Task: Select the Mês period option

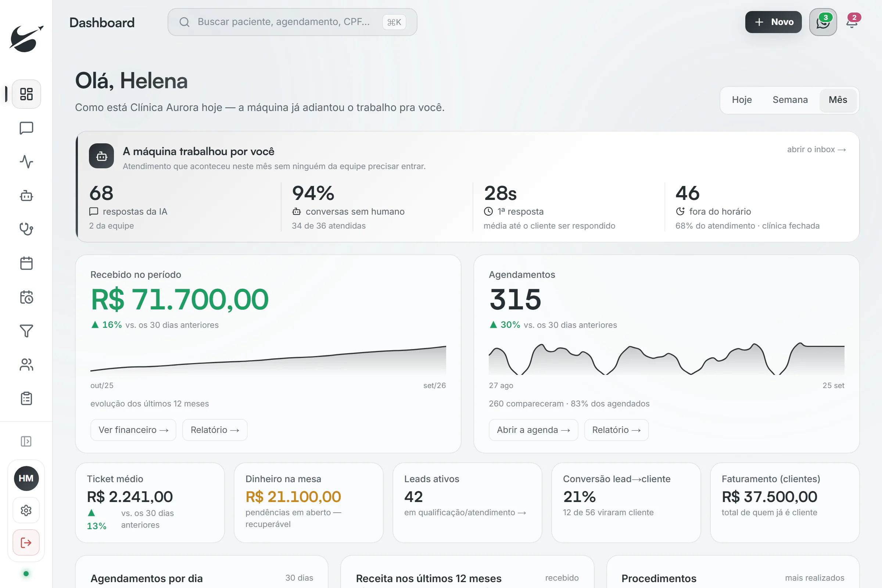Action: [x=838, y=100]
